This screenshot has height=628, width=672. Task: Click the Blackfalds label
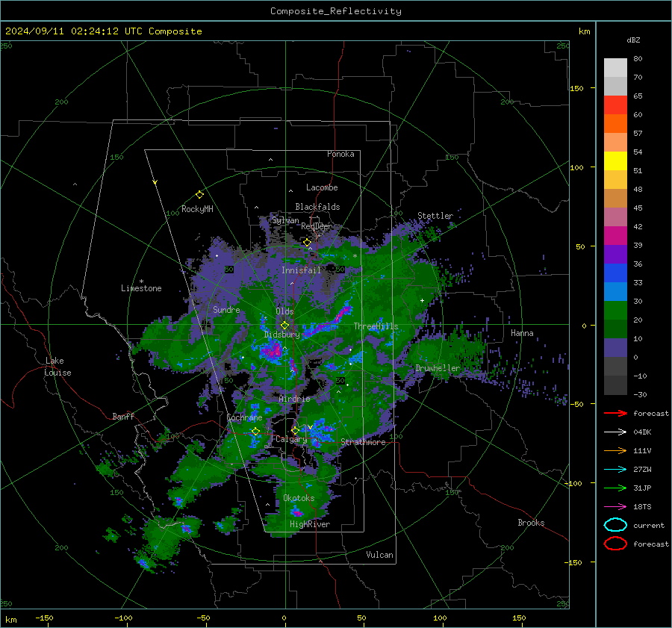point(317,207)
